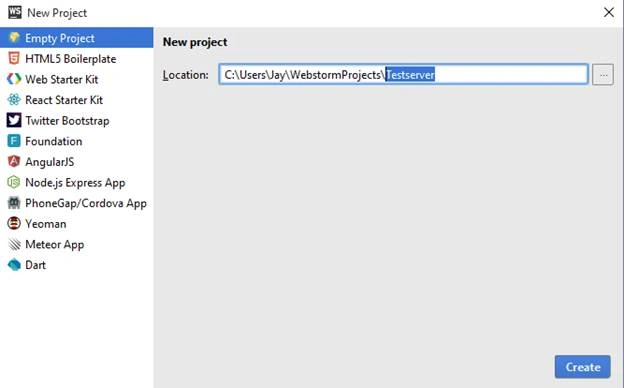624x388 pixels.
Task: Click the Empty Project lightbulb icon
Action: tap(14, 37)
